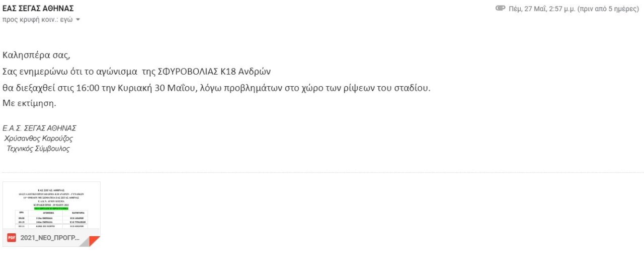
Task: Click the red PDF file-type icon
Action: click(x=12, y=238)
